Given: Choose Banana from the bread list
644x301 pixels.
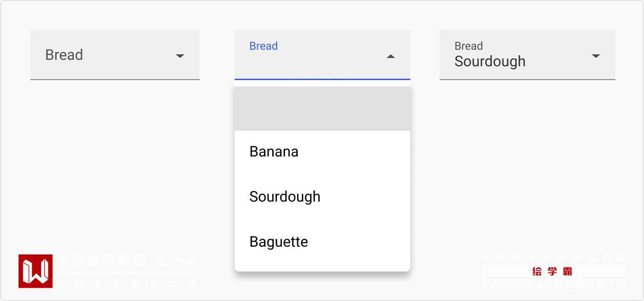Looking at the screenshot, I should coord(274,152).
